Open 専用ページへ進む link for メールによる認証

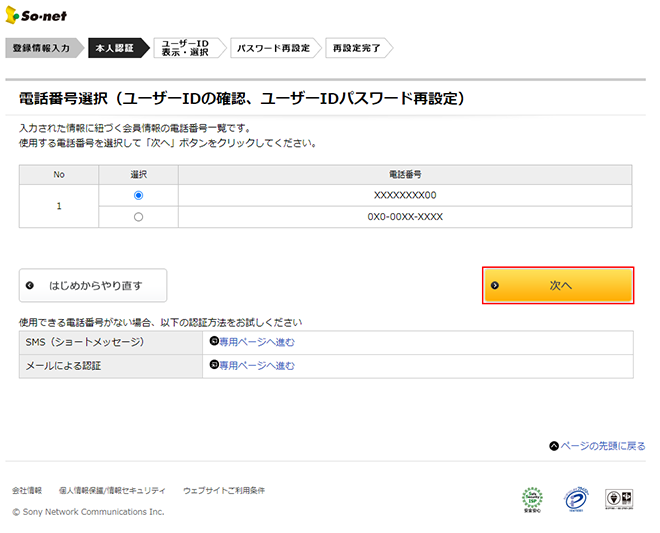coord(257,366)
